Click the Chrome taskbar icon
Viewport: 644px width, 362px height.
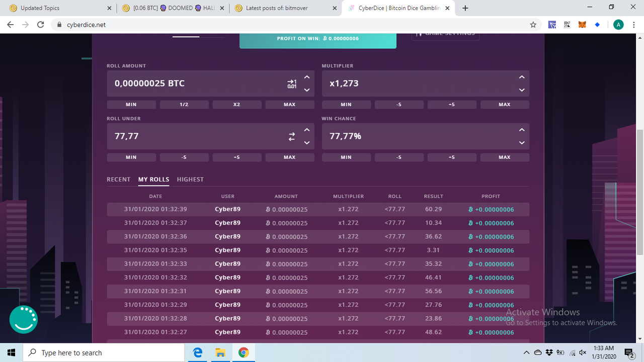pos(243,352)
